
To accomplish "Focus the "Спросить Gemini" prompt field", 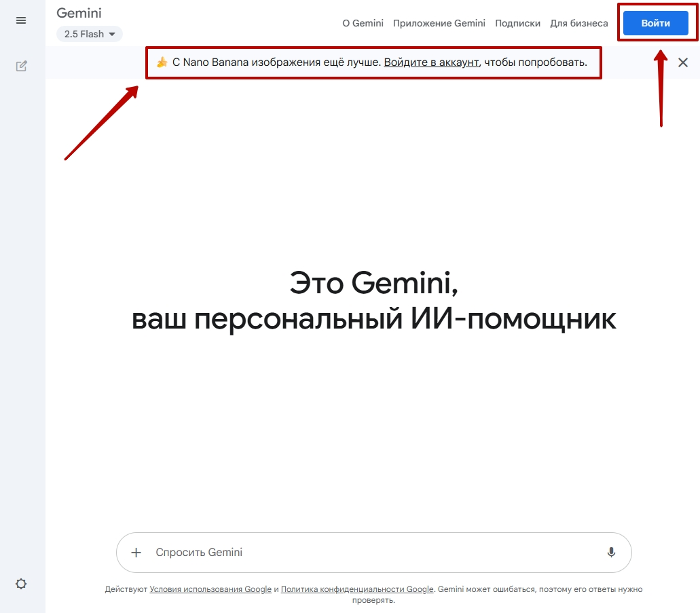I will pos(373,553).
